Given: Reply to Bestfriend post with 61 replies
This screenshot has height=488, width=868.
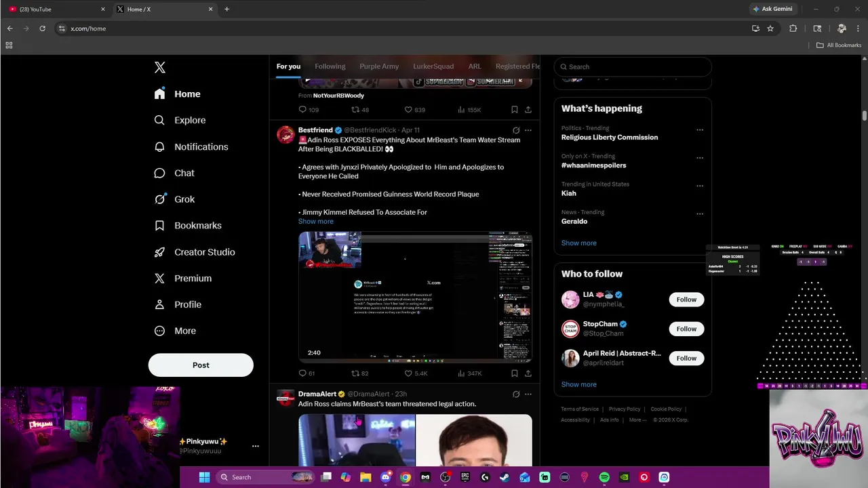Looking at the screenshot, I should [307, 373].
